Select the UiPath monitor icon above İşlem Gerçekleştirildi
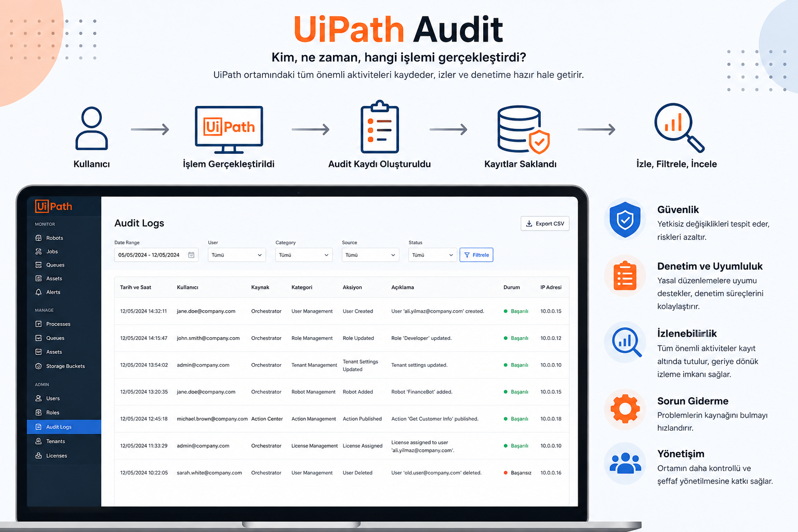798x532 pixels. (x=229, y=129)
